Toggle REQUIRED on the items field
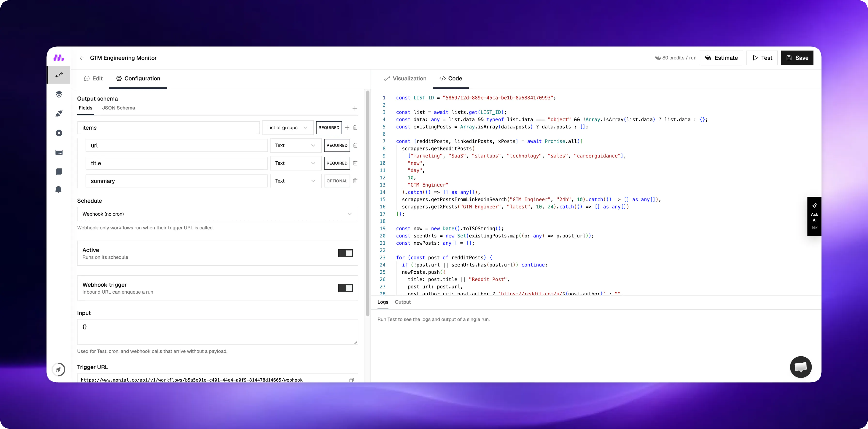This screenshot has height=429, width=868. 329,128
